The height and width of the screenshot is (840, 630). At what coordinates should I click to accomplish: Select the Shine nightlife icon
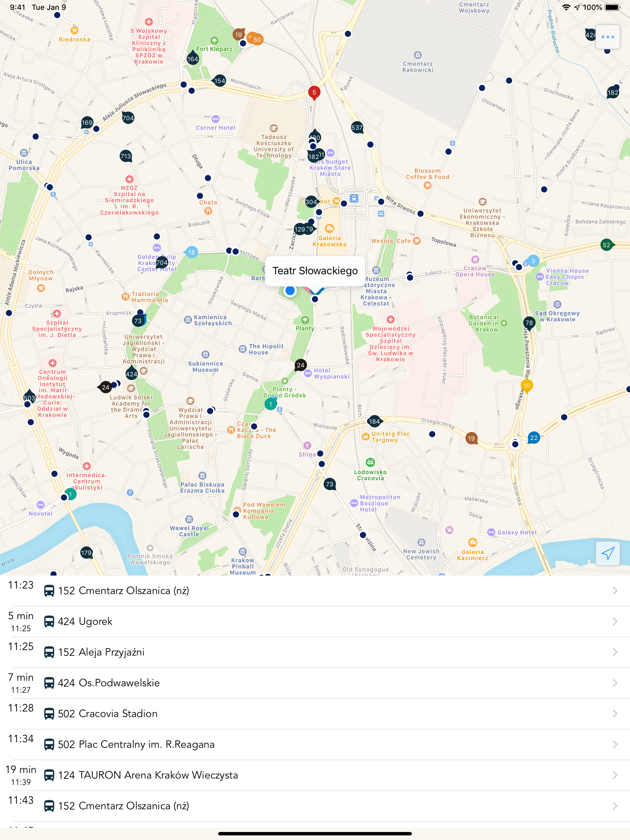tap(307, 446)
